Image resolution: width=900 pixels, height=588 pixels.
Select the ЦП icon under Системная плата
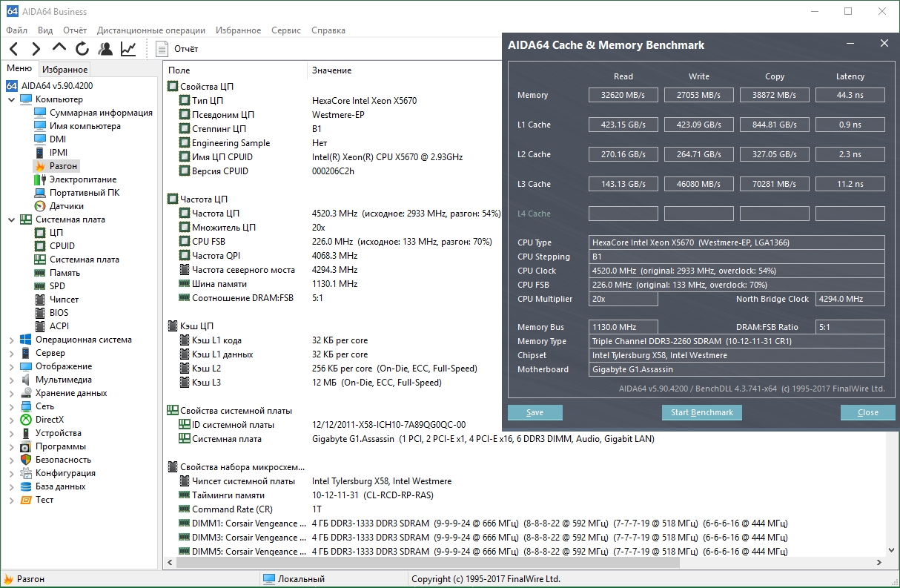coord(40,233)
